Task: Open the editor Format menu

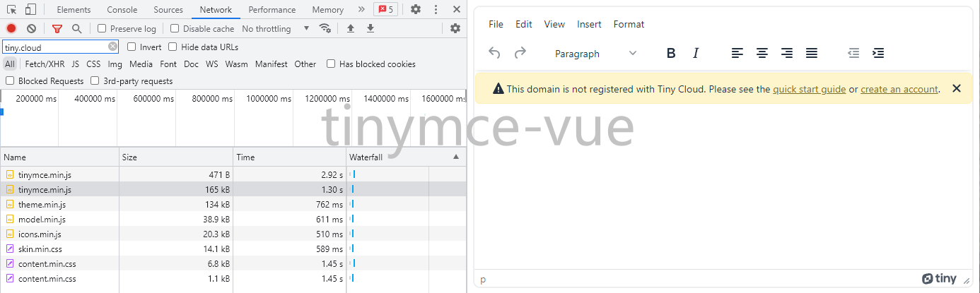Action: tap(629, 24)
